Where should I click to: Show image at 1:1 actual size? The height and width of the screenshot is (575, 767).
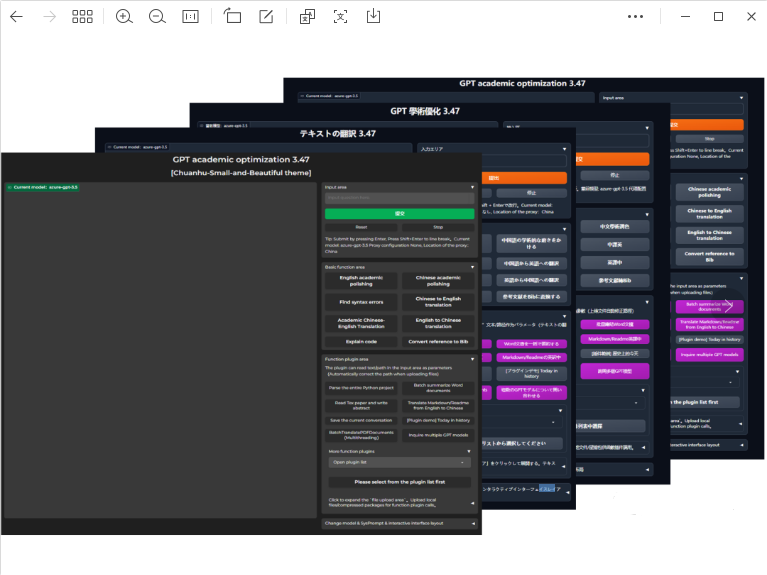coord(190,17)
